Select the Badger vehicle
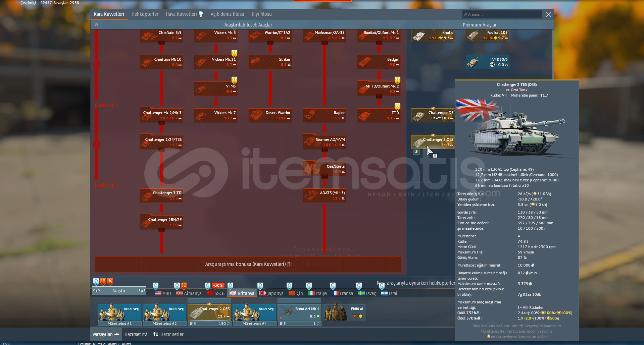This screenshot has height=345, width=644. click(x=379, y=62)
